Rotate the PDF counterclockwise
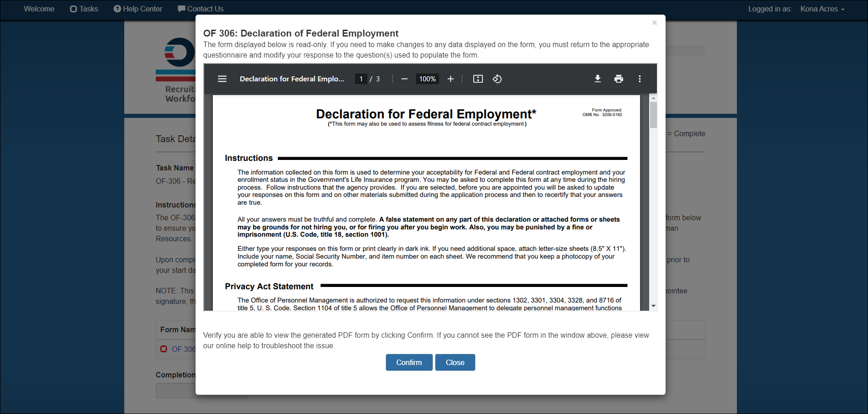 tap(497, 79)
